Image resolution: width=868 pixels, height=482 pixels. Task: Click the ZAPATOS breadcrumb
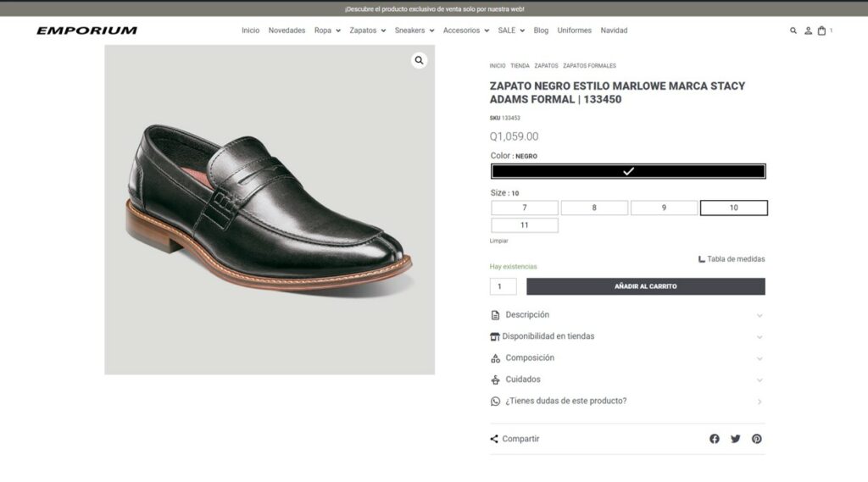pos(546,66)
